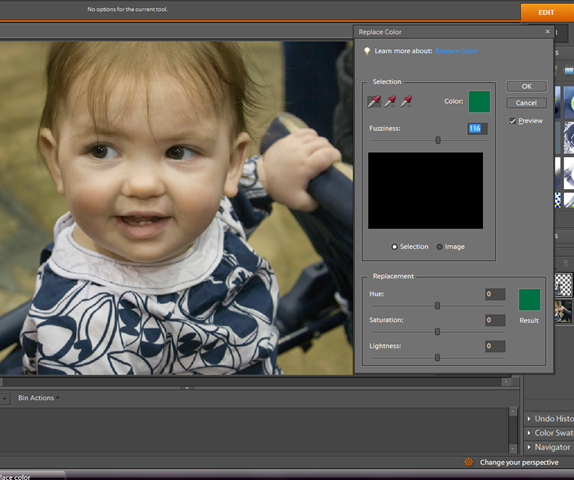The height and width of the screenshot is (480, 574).
Task: Select the Image radio button
Action: click(x=439, y=247)
